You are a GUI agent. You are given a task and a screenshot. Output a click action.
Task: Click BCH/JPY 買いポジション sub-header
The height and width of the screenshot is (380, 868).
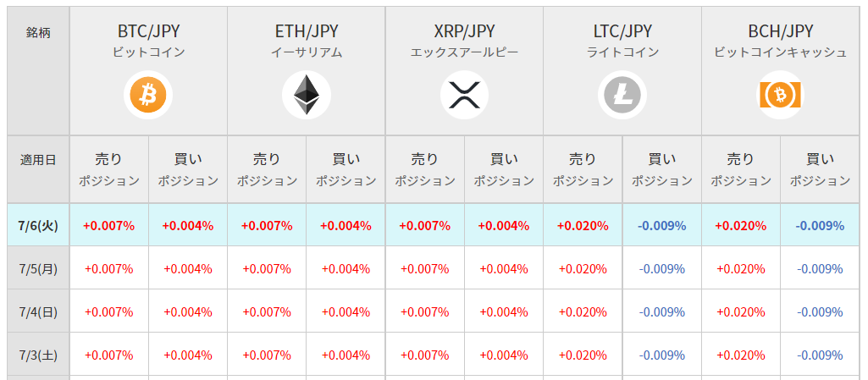click(x=820, y=169)
